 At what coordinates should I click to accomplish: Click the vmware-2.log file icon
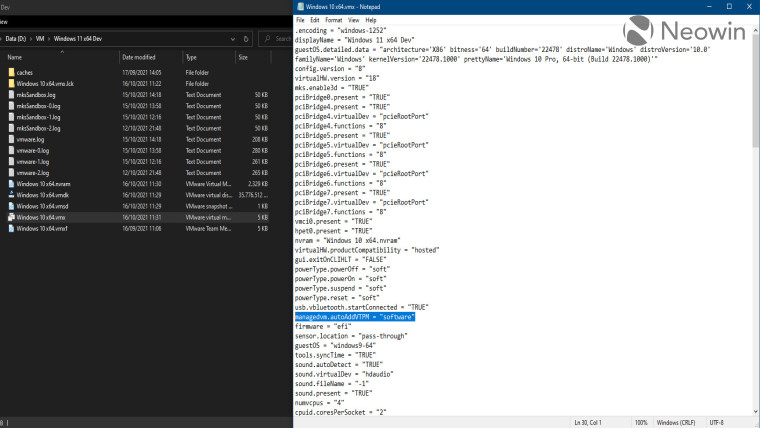[11, 173]
